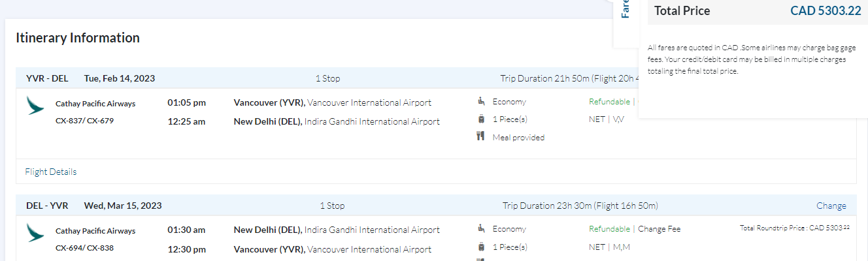Click the Economy seat icon for the outbound flight
The image size is (868, 261).
[x=481, y=102]
